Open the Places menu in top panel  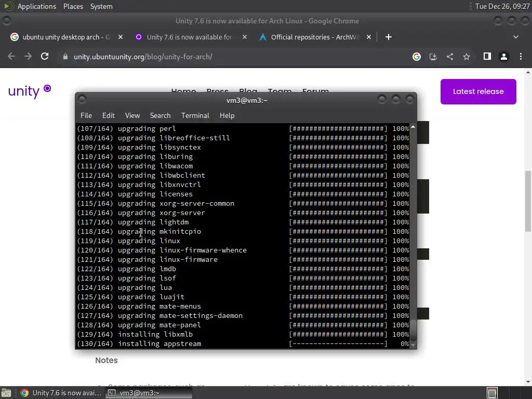(73, 6)
